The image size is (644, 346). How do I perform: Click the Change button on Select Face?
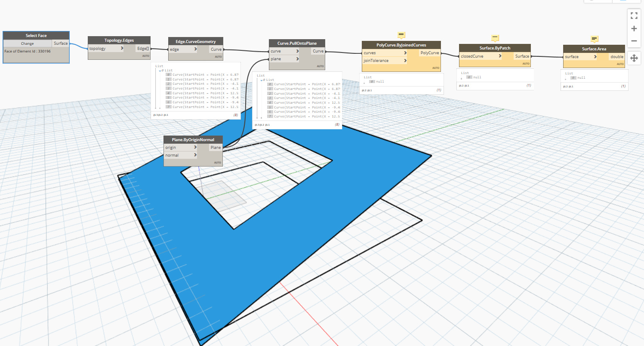point(28,43)
